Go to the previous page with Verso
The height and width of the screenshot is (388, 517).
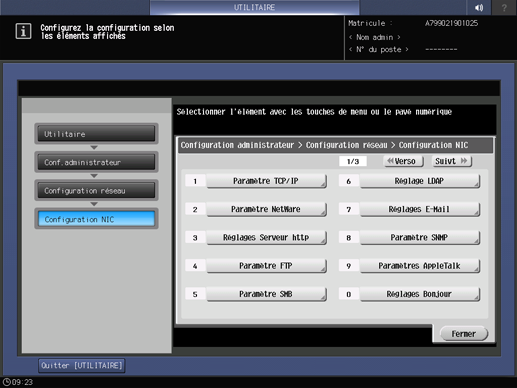[403, 161]
